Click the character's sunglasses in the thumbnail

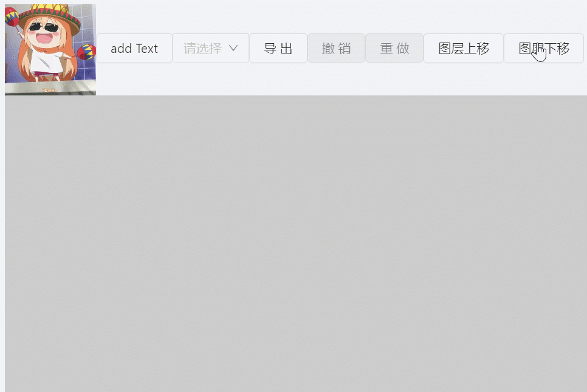point(44,27)
